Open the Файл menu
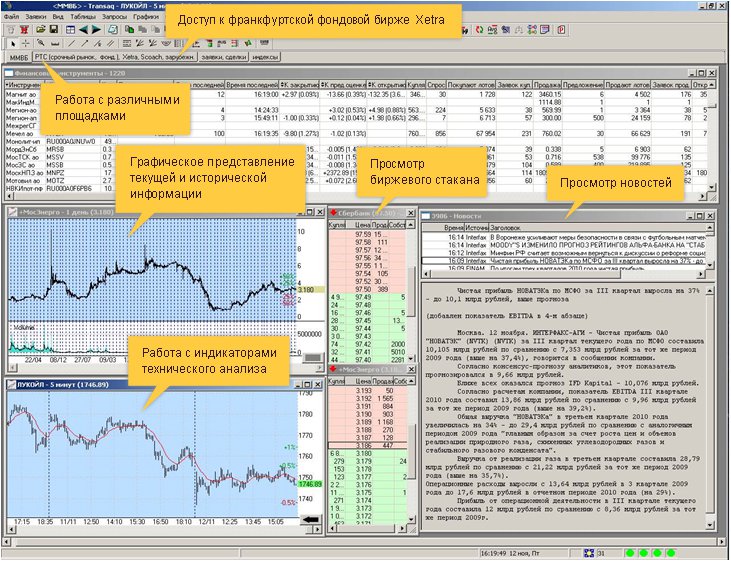 pos(11,17)
